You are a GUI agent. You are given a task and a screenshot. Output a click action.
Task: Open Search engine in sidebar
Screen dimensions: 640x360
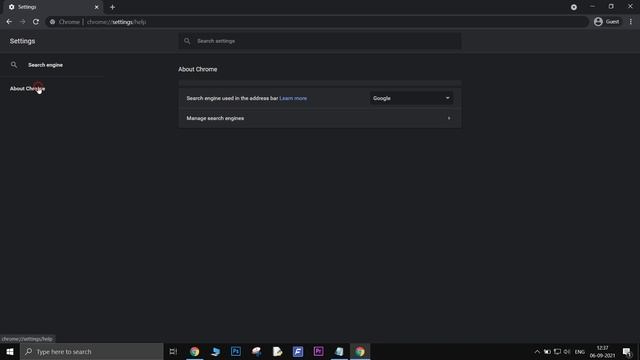[x=45, y=65]
